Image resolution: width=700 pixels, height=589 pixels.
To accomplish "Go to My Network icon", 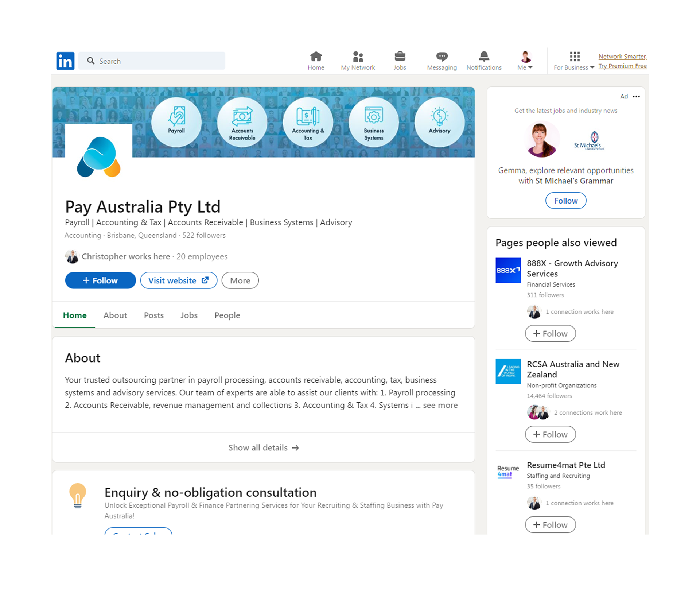I will click(358, 57).
